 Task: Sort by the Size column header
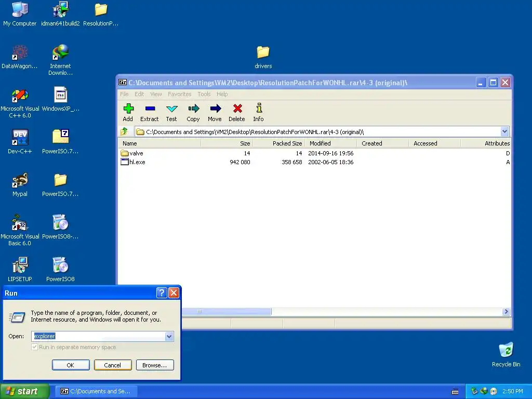pos(227,143)
